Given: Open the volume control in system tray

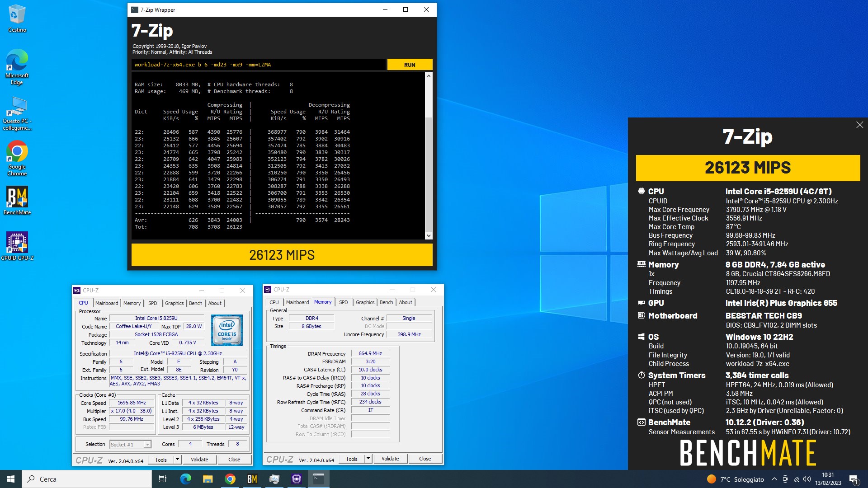Looking at the screenshot, I should click(807, 479).
